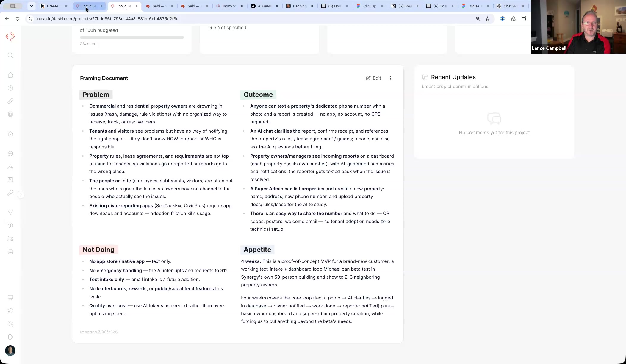Close the active Inovo tab
The image size is (626, 364).
click(x=137, y=6)
